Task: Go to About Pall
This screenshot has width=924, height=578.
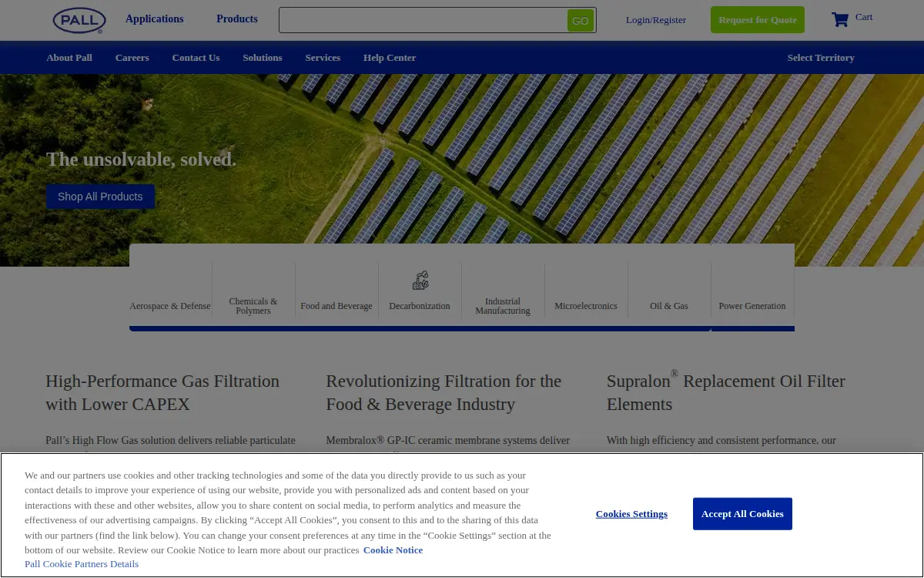Action: pos(69,58)
